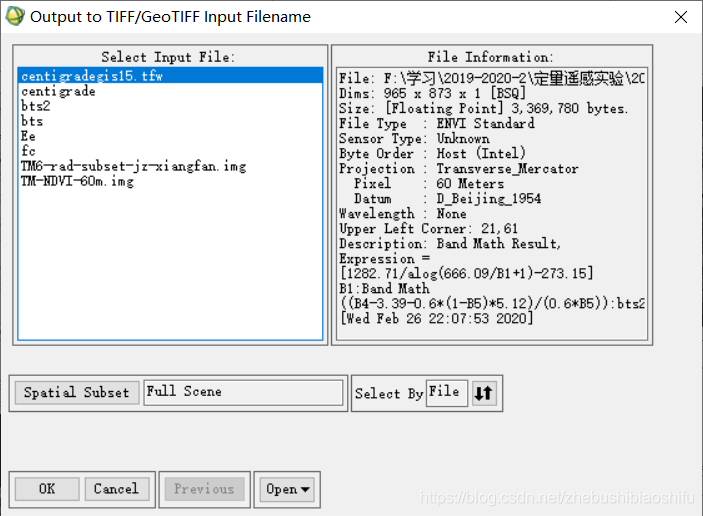This screenshot has height=516, width=703.
Task: Click the Select By File field
Action: [x=447, y=393]
